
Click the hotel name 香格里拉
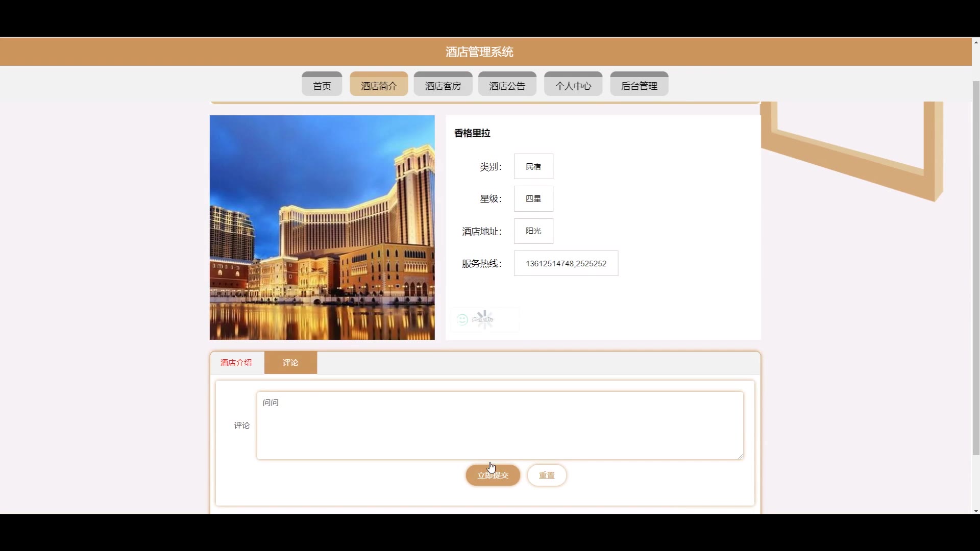click(472, 133)
